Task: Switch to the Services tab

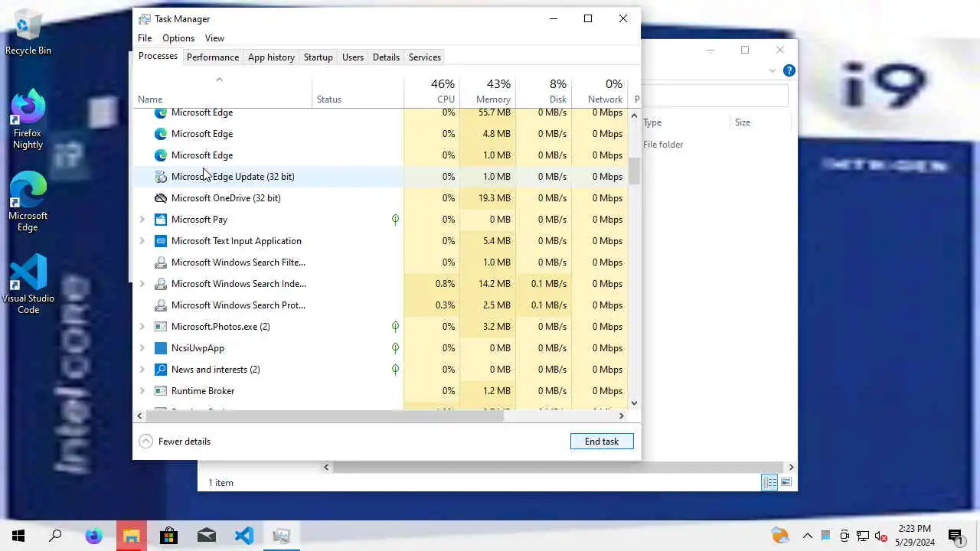Action: (x=425, y=57)
